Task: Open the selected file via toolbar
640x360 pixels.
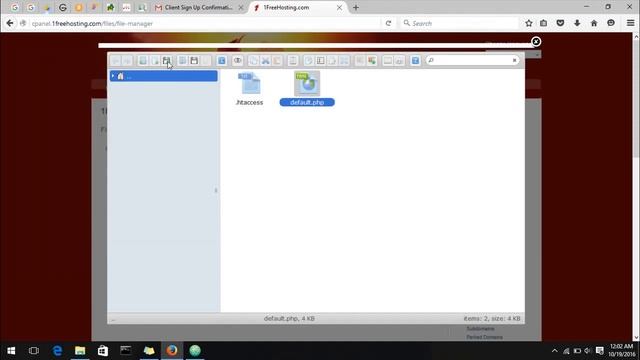Action: 182,61
